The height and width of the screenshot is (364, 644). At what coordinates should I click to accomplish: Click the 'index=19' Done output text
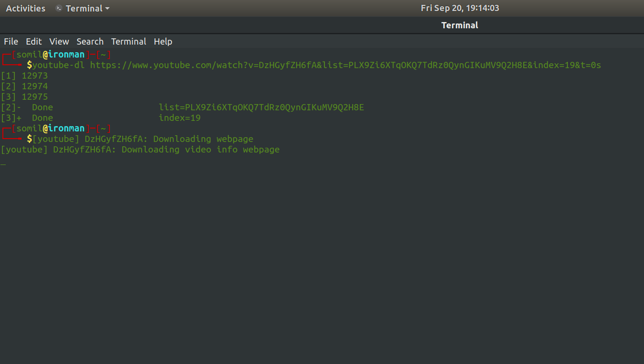point(180,118)
